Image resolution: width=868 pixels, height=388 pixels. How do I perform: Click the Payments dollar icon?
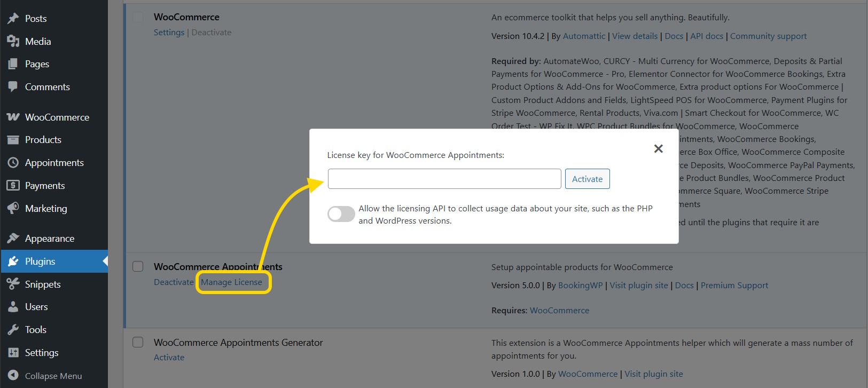(13, 186)
